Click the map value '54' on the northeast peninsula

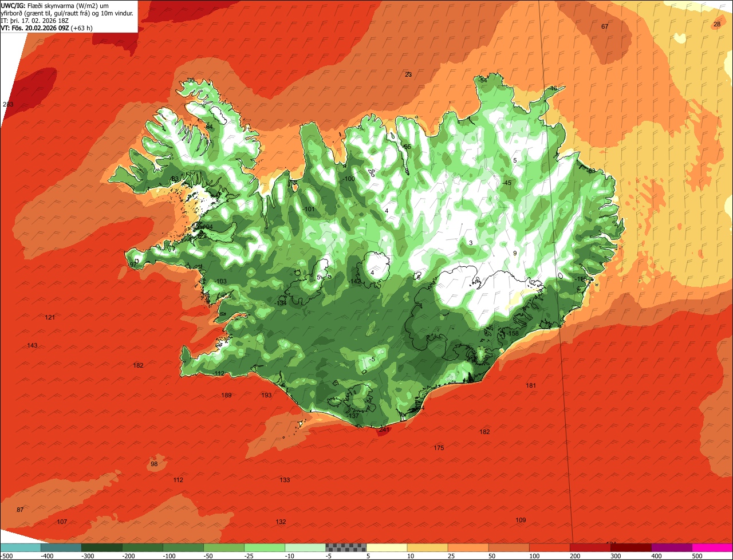[483, 80]
